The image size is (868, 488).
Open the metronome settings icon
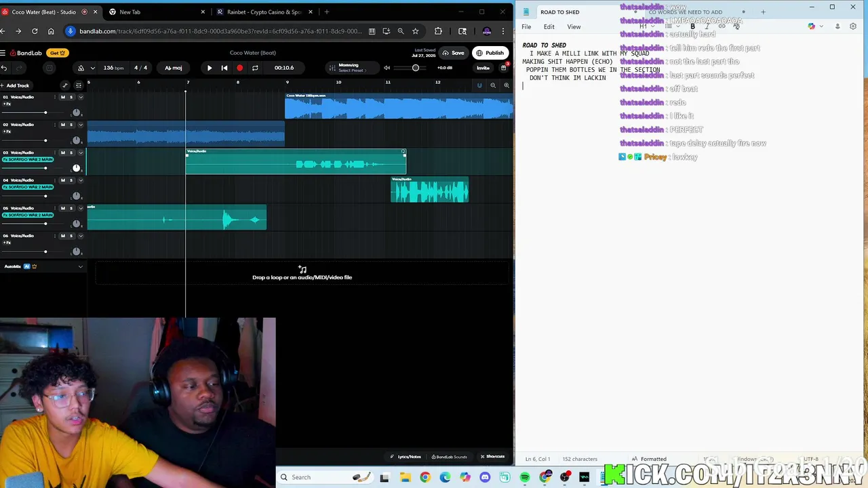coord(81,68)
